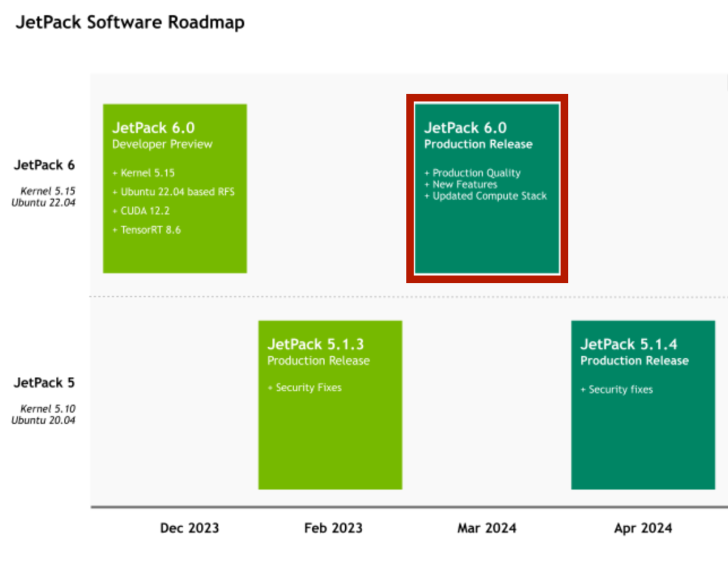
Task: Toggle the JetPack 6 row label
Action: pos(44,165)
